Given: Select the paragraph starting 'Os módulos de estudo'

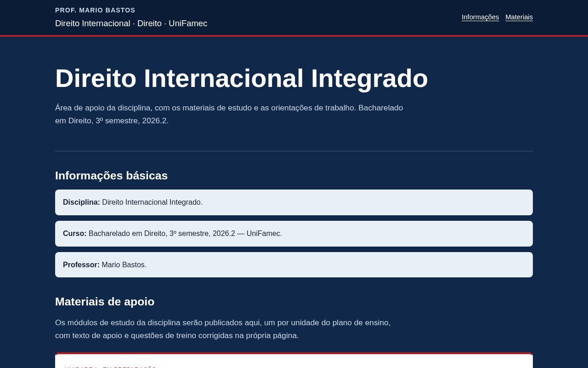Looking at the screenshot, I should point(223,329).
